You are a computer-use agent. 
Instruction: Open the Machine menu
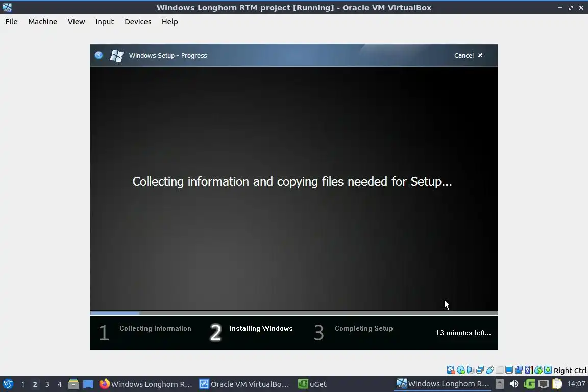pos(43,22)
